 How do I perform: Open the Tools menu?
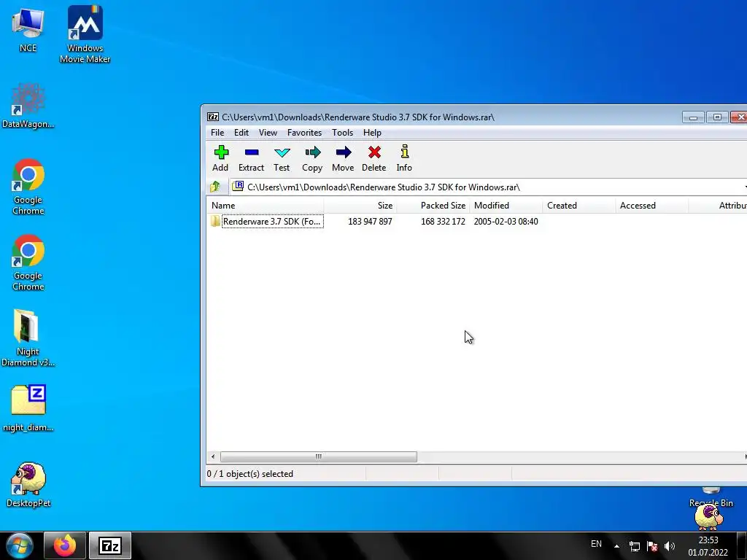(343, 133)
